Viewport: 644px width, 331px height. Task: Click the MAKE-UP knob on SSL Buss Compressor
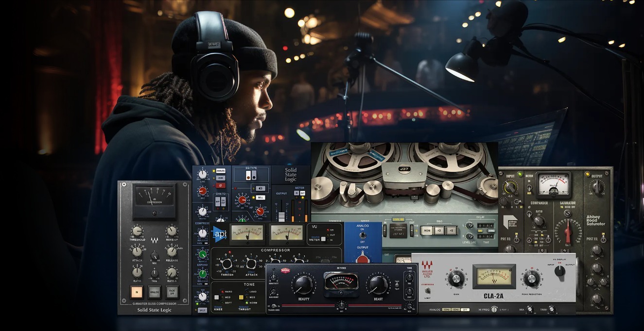pos(172,231)
